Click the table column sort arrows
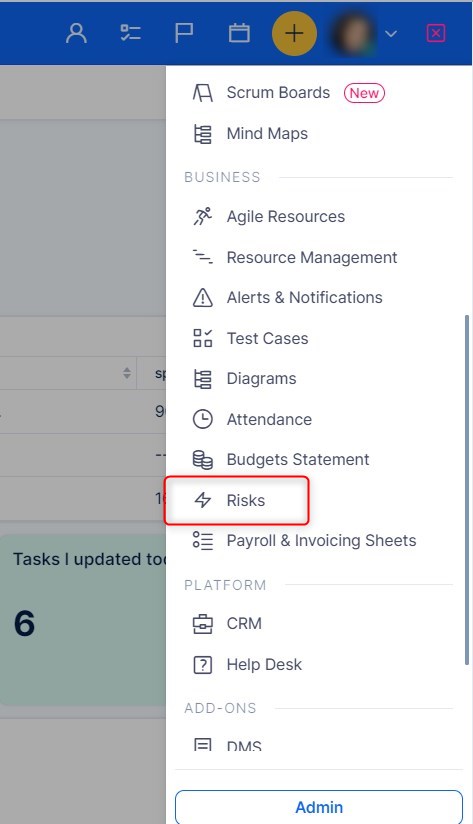The width and height of the screenshot is (473, 824). (127, 373)
